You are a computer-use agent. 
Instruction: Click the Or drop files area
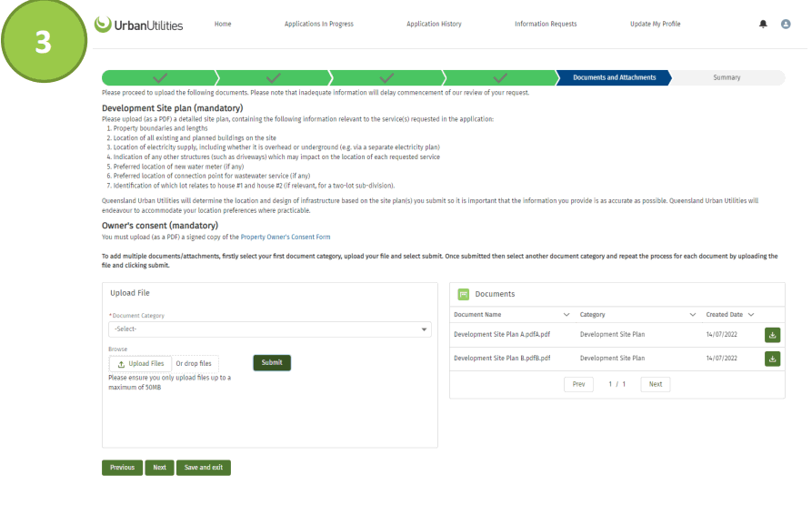pyautogui.click(x=194, y=364)
